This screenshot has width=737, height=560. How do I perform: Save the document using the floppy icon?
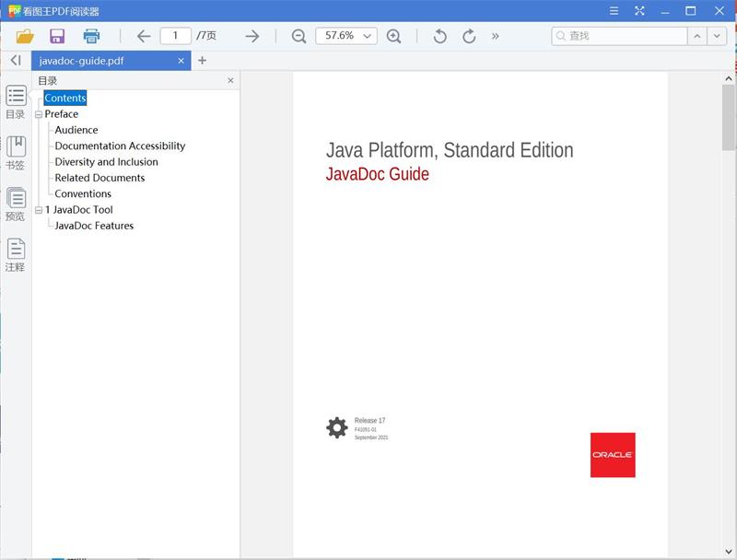coord(57,36)
